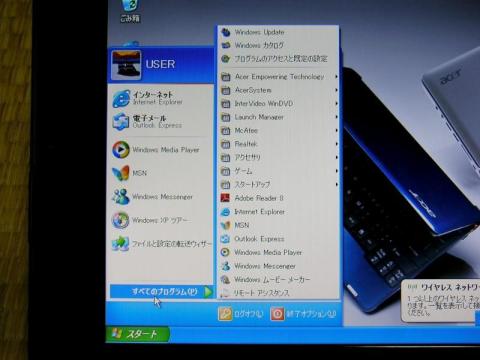Expand Acer Empowering Technology submenu arrow

pyautogui.click(x=336, y=77)
